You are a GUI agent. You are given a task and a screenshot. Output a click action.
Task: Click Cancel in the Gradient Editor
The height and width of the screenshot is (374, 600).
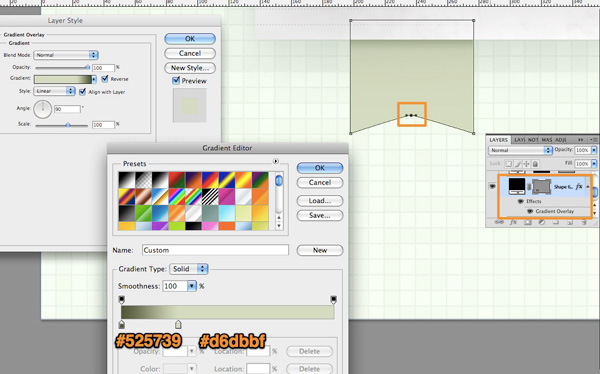tap(320, 183)
